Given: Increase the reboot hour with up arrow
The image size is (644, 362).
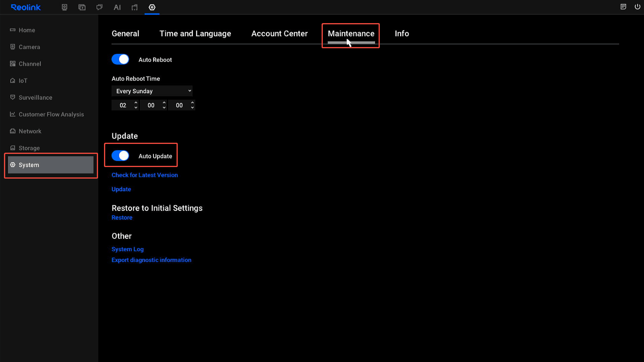Looking at the screenshot, I should (x=136, y=103).
